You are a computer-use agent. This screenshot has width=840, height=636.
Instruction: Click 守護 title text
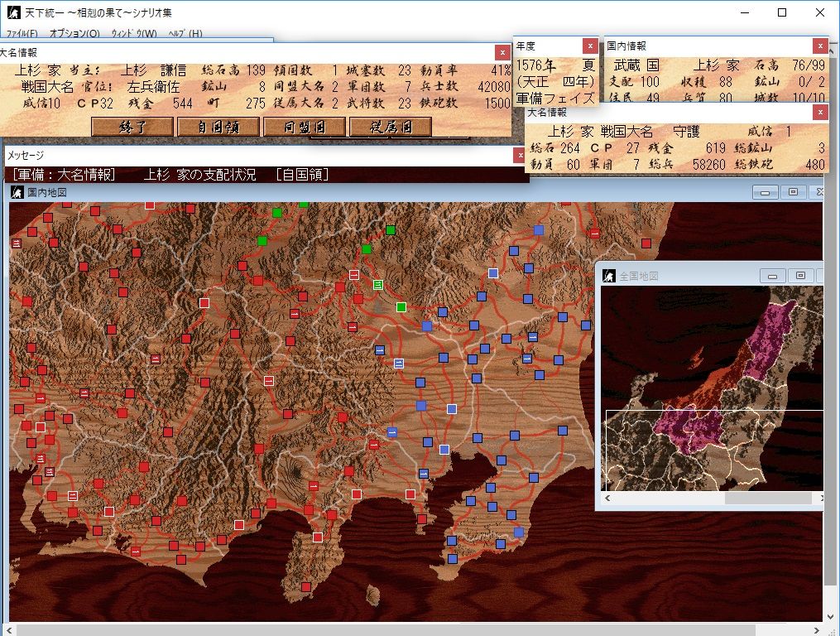point(686,132)
